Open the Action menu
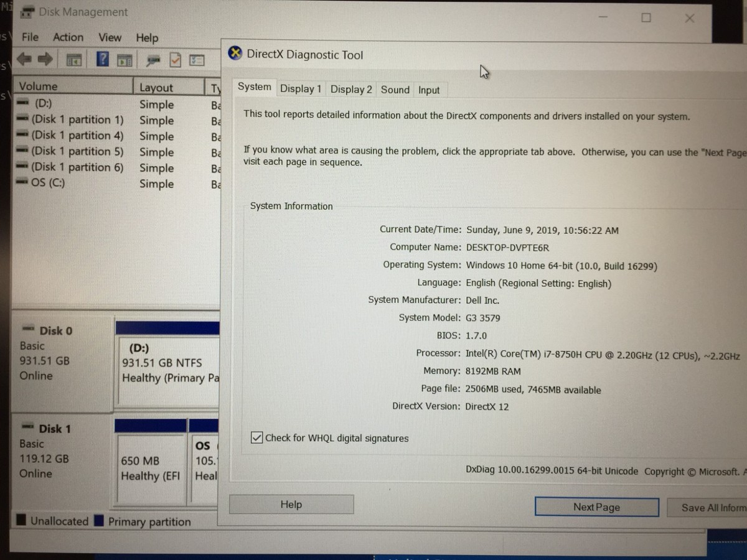 click(x=68, y=37)
